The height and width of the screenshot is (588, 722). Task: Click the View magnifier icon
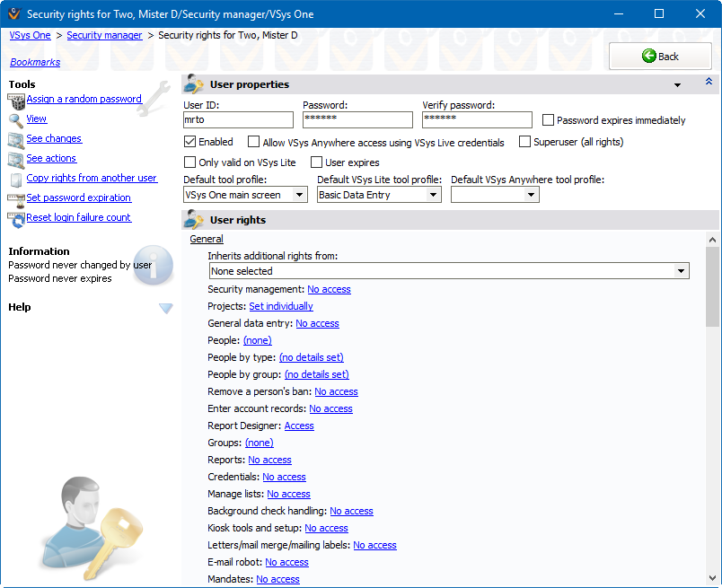click(16, 120)
